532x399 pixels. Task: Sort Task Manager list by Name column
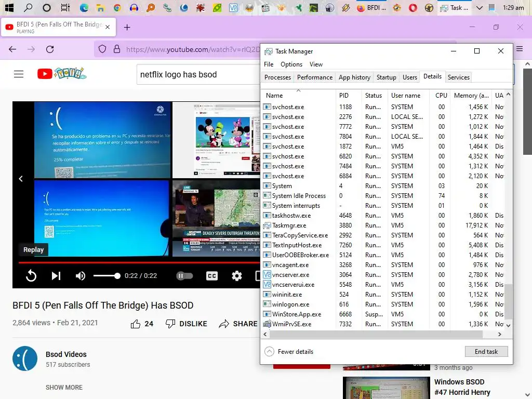(x=298, y=96)
